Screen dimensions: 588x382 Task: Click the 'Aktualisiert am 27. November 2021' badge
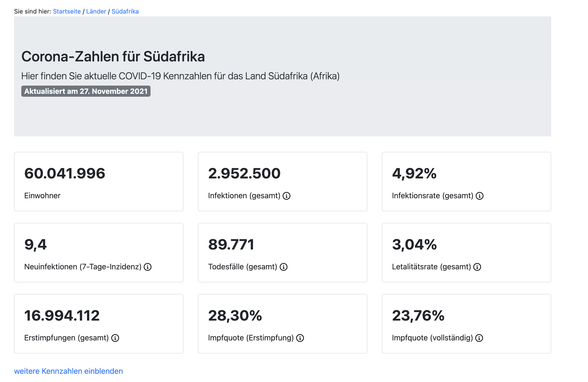coord(86,91)
